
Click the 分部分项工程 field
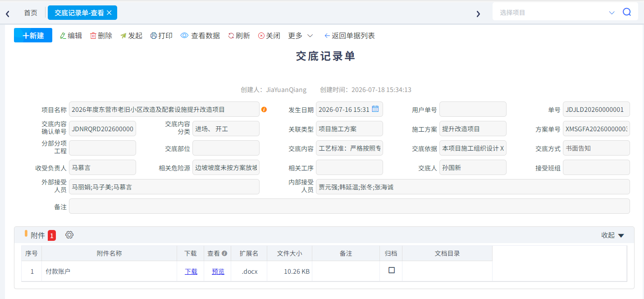pyautogui.click(x=102, y=148)
